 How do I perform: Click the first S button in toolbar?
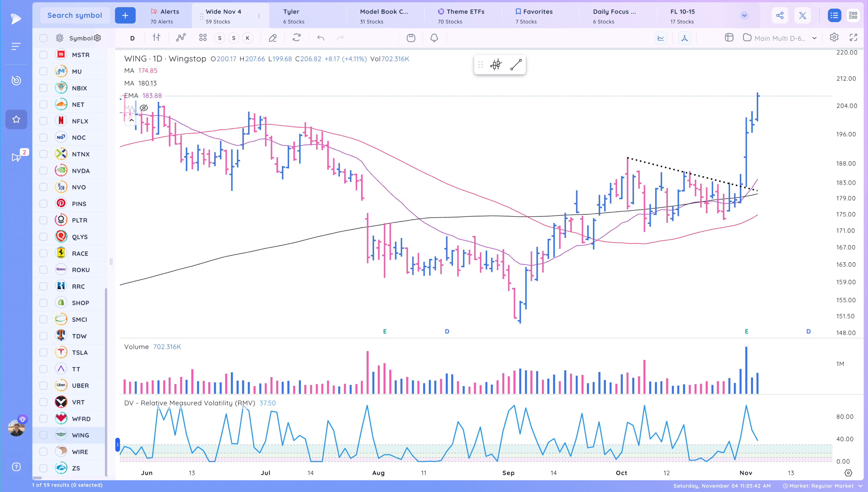(x=220, y=38)
